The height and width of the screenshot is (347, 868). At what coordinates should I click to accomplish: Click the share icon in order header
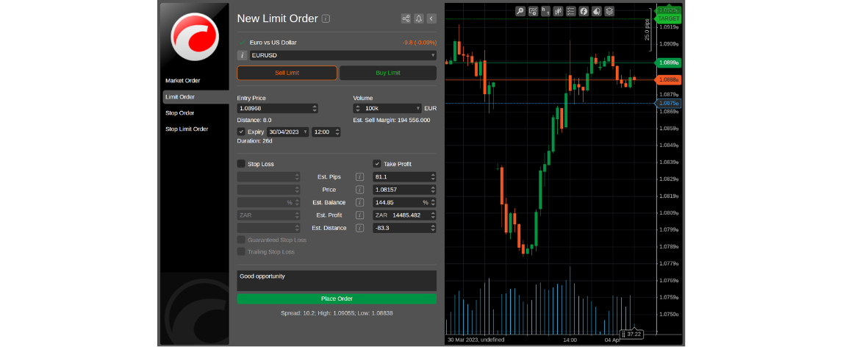[x=406, y=19]
